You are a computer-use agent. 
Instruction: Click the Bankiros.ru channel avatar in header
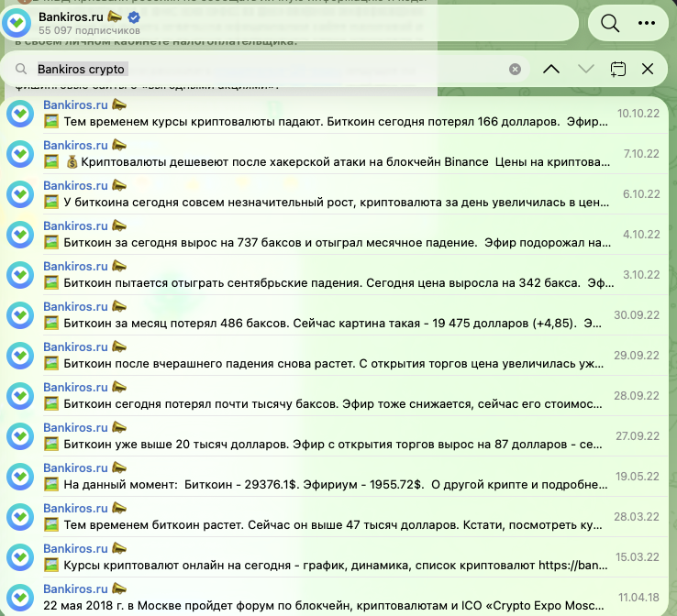(17, 22)
